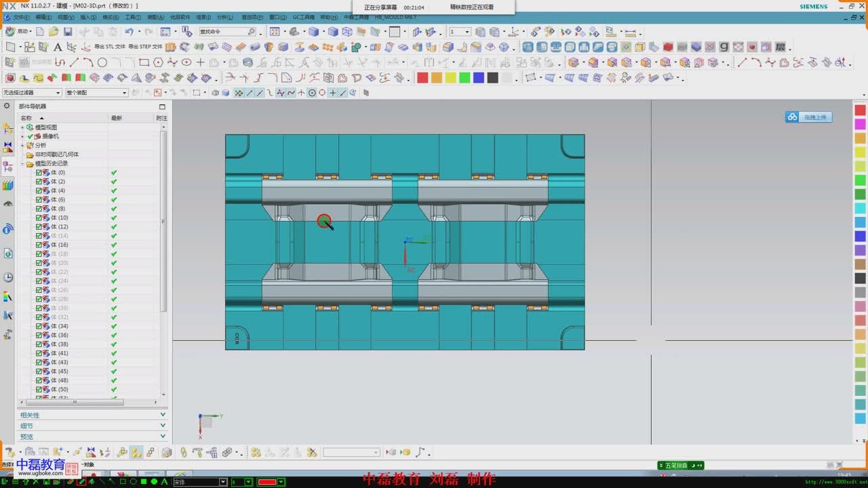Screen dimensions: 868x488
Task: Uncheck the 体 (2) checkbox
Action: tap(39, 182)
